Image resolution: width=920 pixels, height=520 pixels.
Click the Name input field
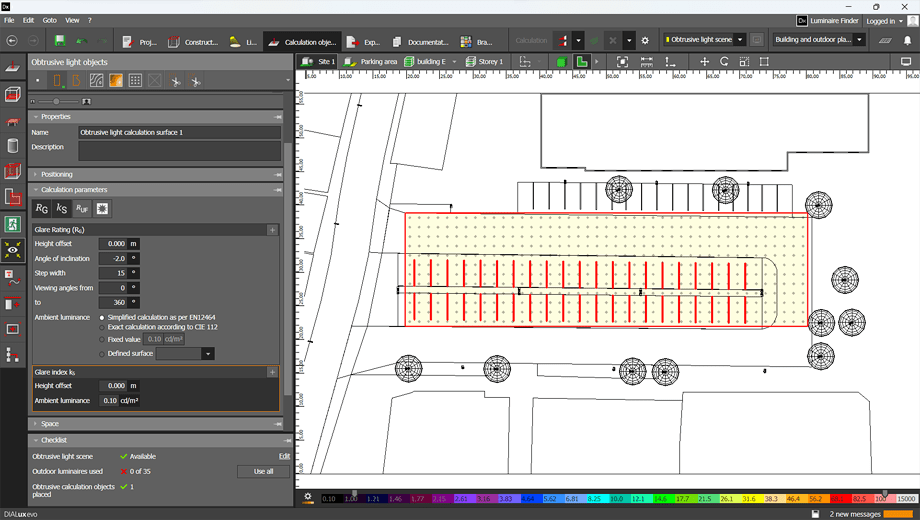click(x=179, y=132)
